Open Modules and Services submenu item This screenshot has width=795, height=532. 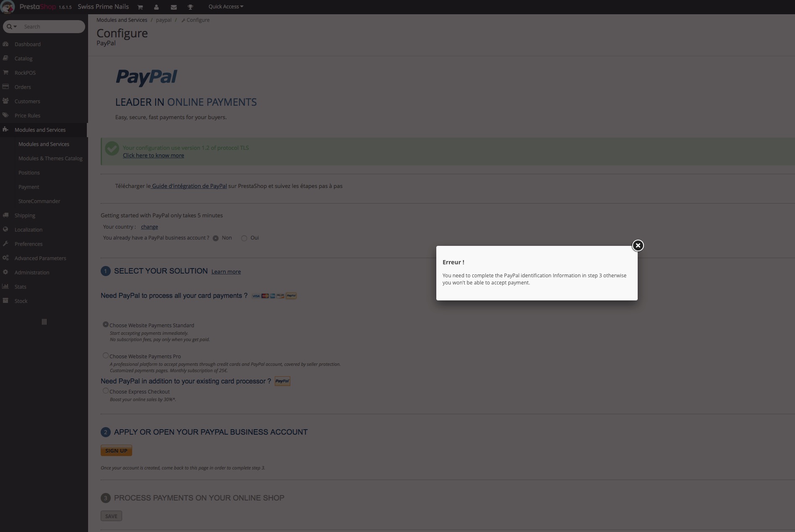click(x=44, y=144)
